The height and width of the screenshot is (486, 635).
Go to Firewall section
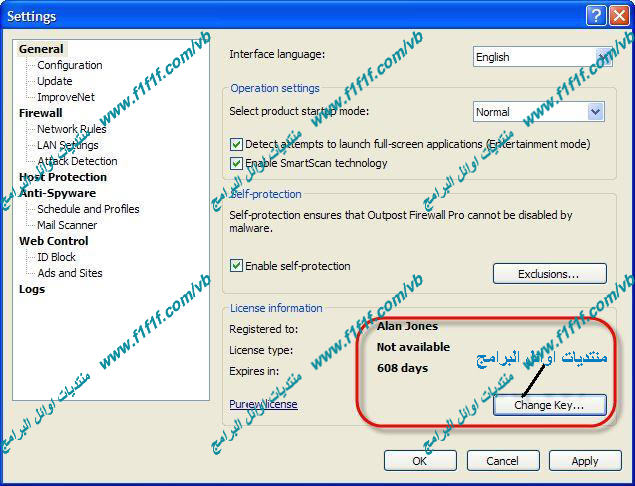pyautogui.click(x=40, y=113)
